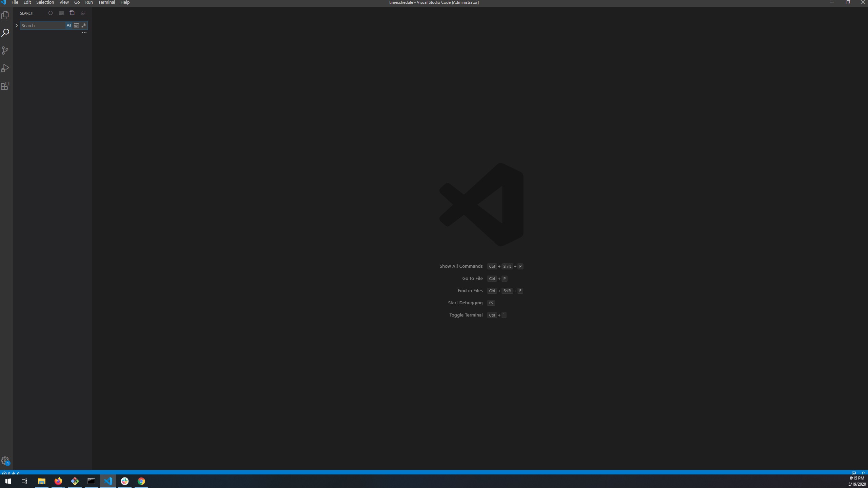This screenshot has height=488, width=868.
Task: Open the Explorer view in activity bar
Action: 5,15
